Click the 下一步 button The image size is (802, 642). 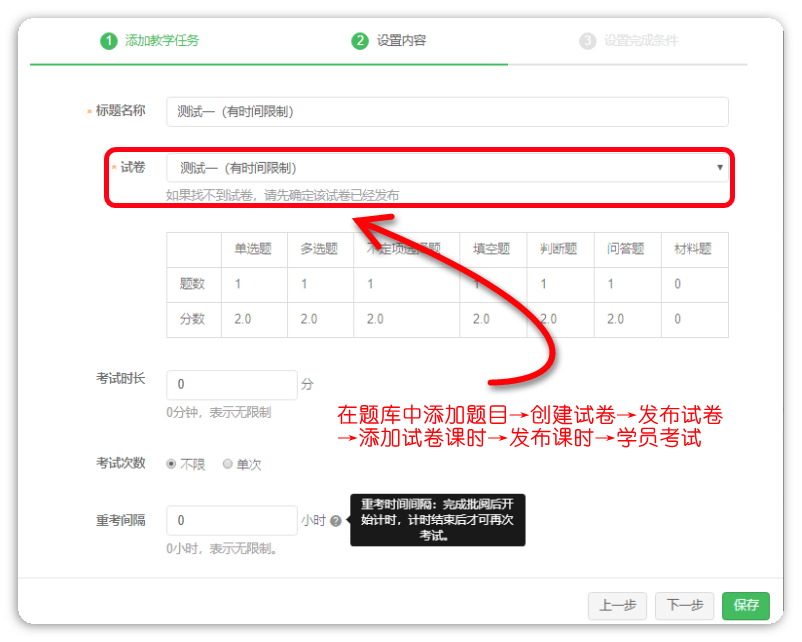[685, 605]
